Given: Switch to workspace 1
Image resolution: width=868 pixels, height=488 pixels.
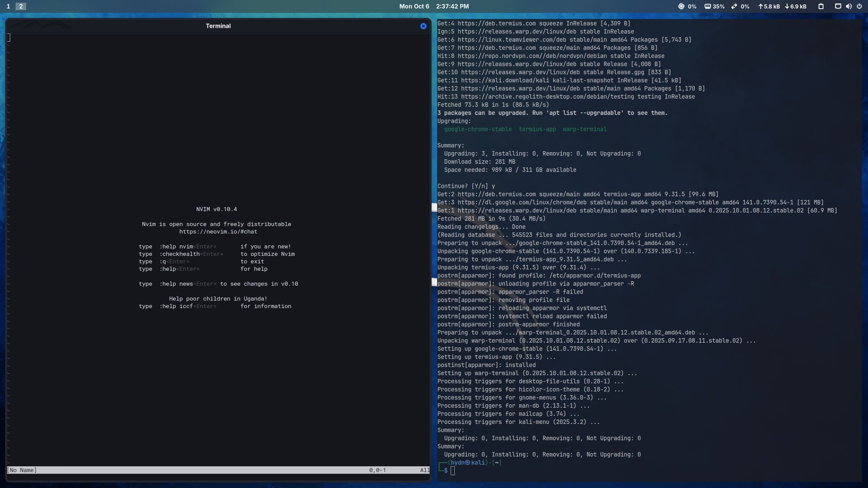Looking at the screenshot, I should point(8,6).
